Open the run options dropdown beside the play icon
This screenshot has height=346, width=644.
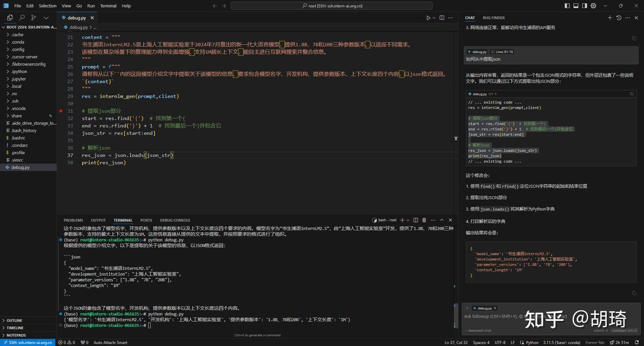click(x=434, y=18)
